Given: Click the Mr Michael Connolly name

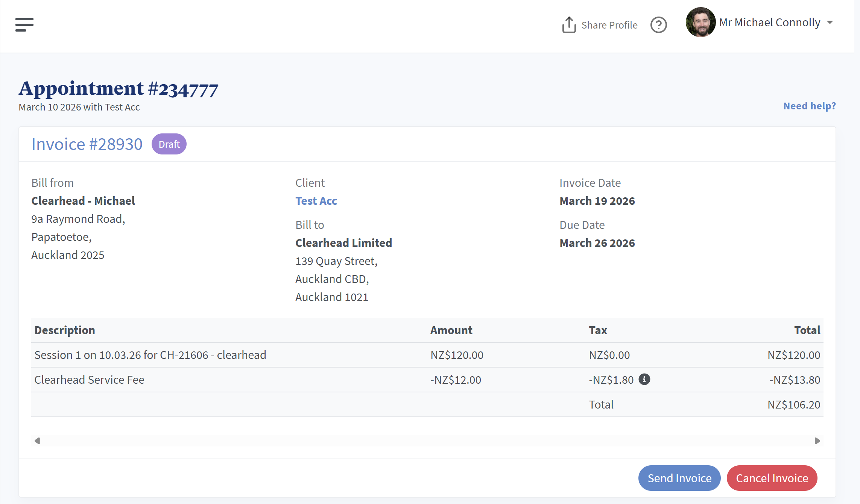Looking at the screenshot, I should pos(769,23).
